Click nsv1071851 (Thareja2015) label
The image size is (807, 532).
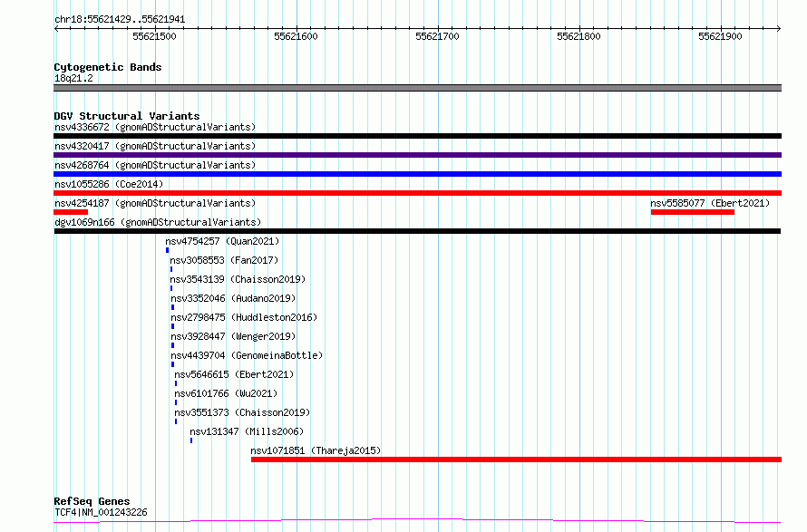(x=316, y=450)
